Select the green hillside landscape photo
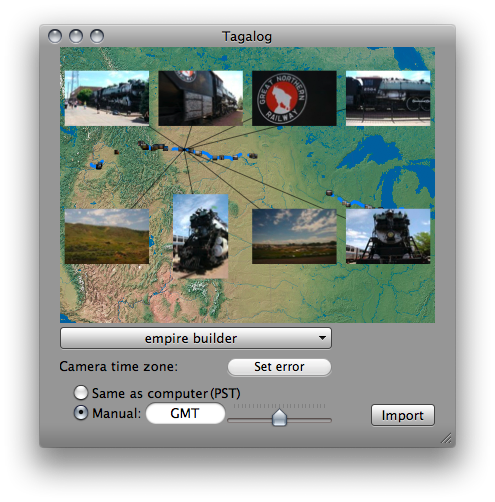495x502 pixels. pyautogui.click(x=107, y=236)
